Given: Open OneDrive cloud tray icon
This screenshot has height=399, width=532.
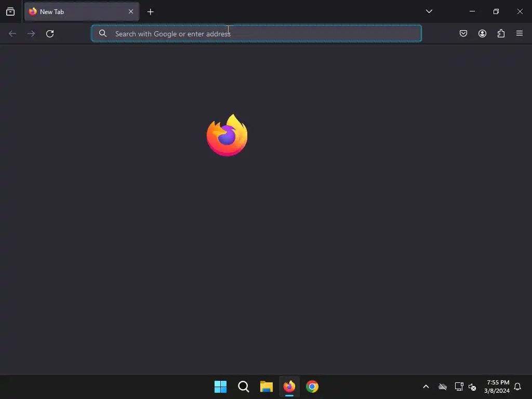Looking at the screenshot, I should (x=443, y=387).
